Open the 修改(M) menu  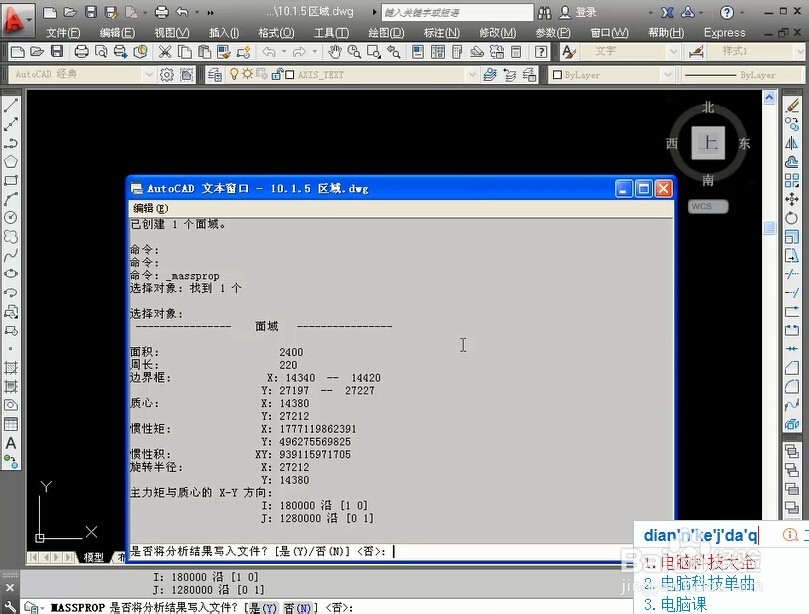(x=497, y=33)
